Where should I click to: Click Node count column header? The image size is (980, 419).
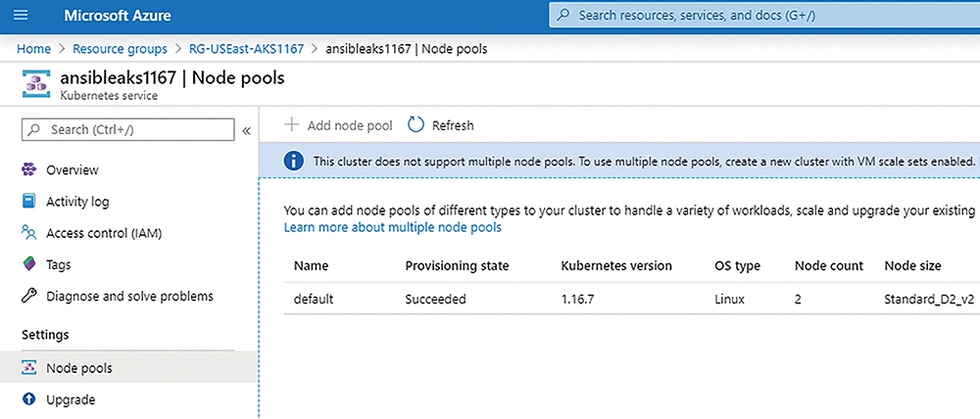pos(829,265)
